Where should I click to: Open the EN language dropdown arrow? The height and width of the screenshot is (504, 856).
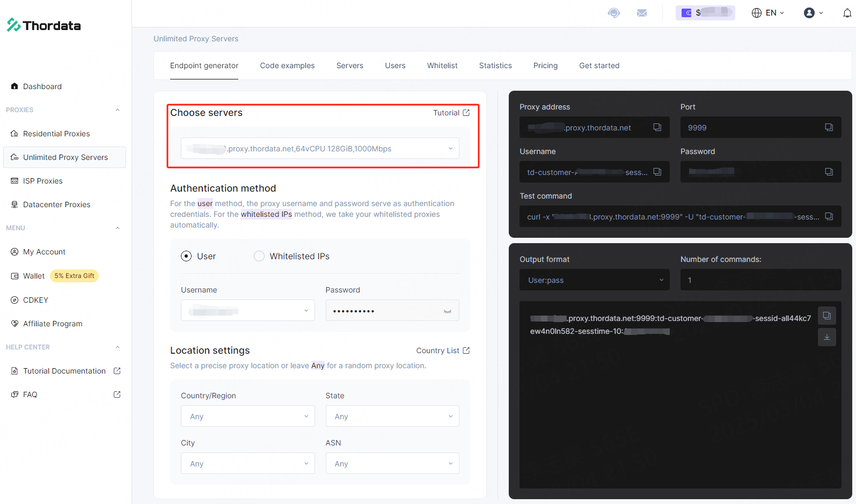pos(782,13)
